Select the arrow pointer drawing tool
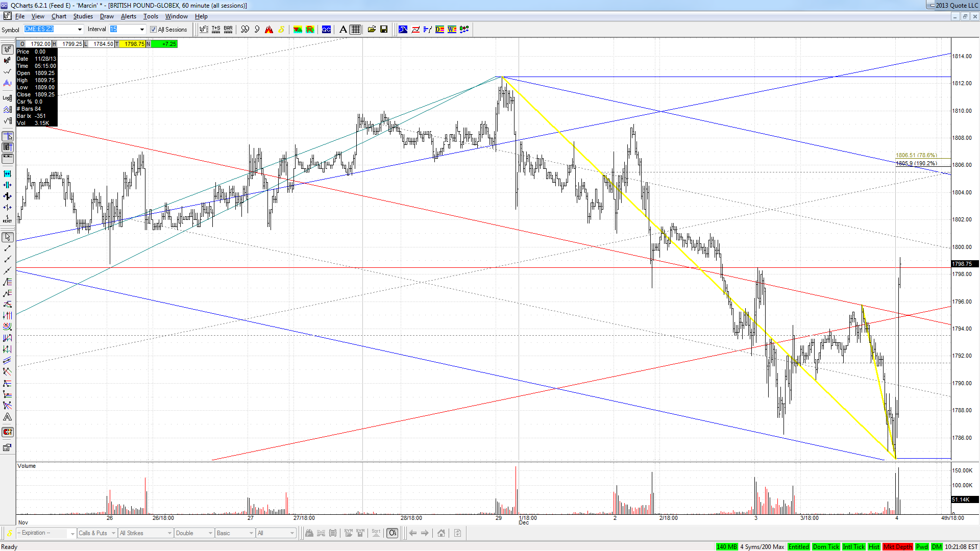Image resolution: width=980 pixels, height=551 pixels. (x=7, y=237)
